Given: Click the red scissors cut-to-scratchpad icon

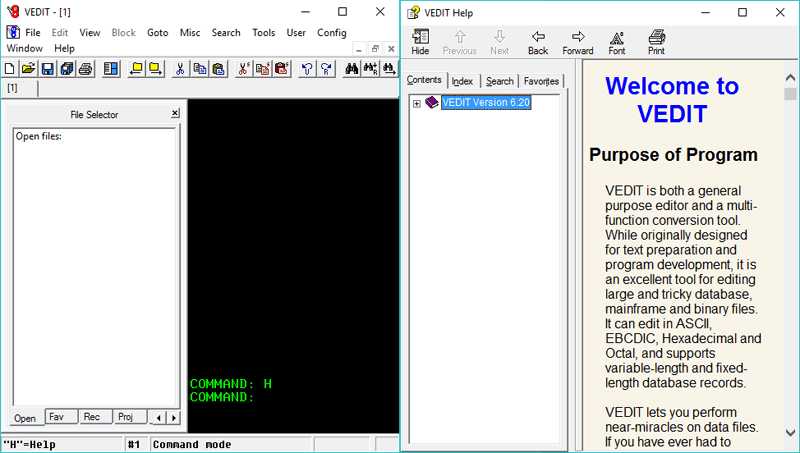Looking at the screenshot, I should click(x=244, y=68).
